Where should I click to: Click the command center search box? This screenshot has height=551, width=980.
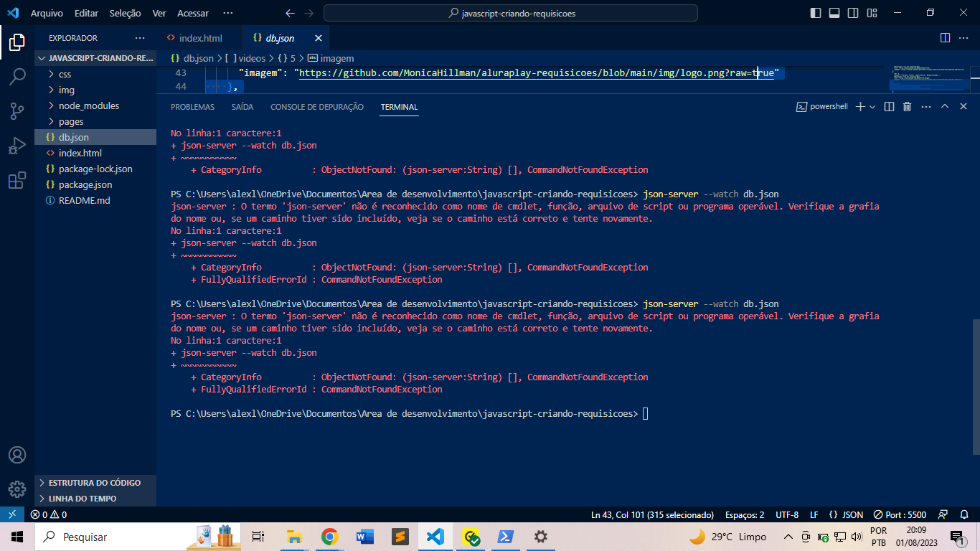tap(511, 13)
